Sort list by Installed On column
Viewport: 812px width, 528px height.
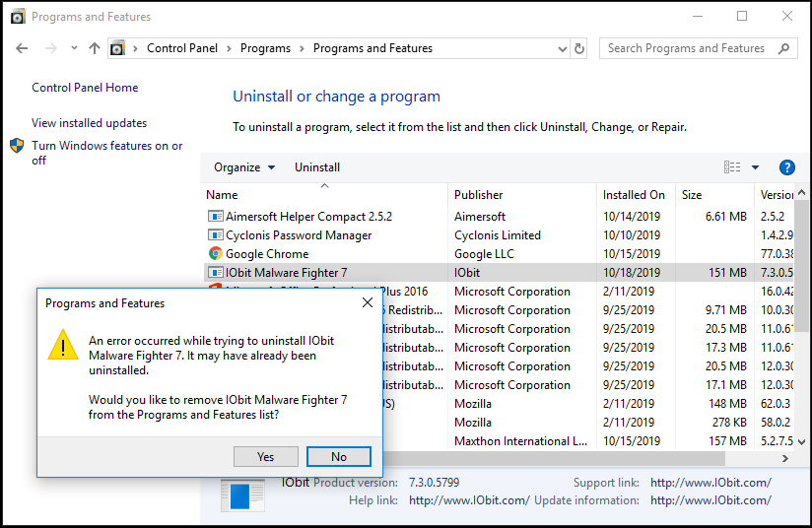pyautogui.click(x=636, y=195)
